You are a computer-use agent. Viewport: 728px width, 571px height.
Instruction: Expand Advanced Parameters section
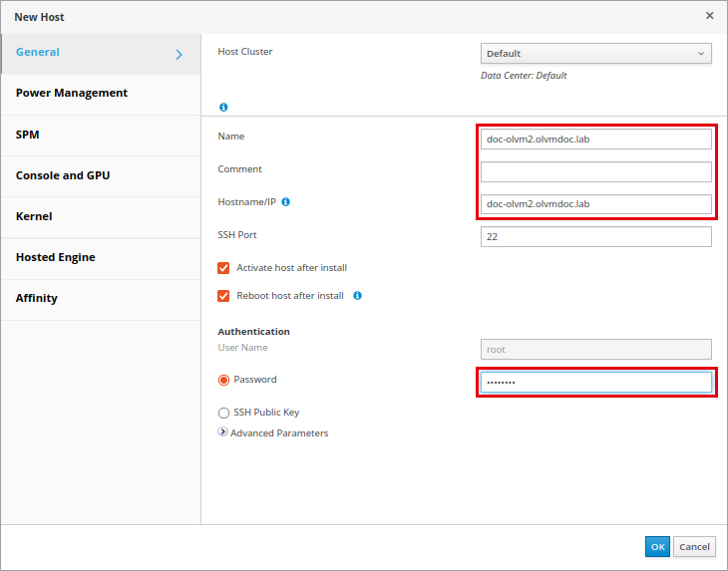(x=222, y=431)
